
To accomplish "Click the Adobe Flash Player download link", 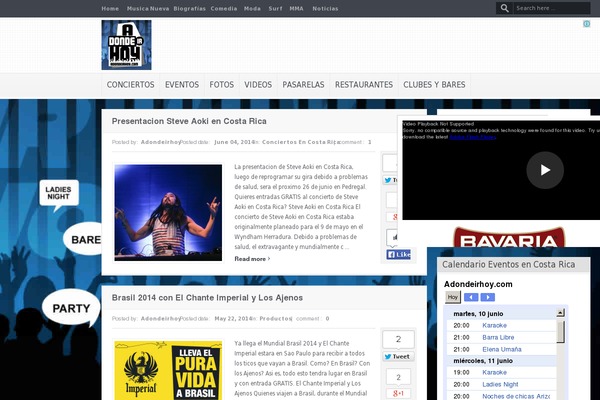I will click(x=473, y=137).
